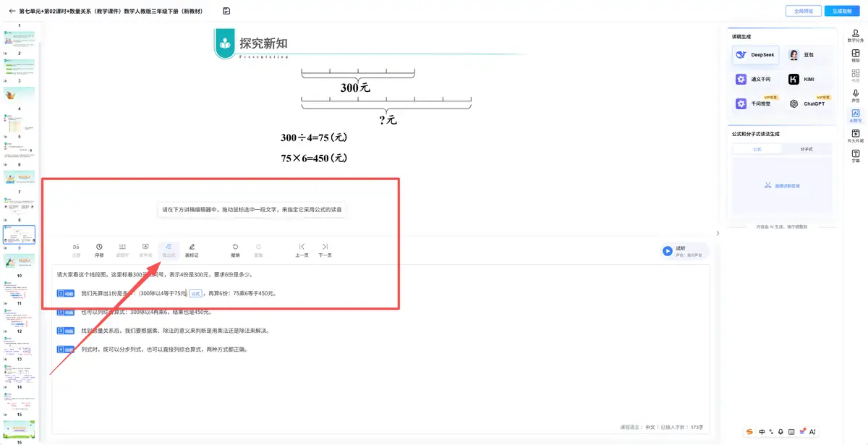868x445 pixels.
Task: Switch to the 公式 tab
Action: (757, 149)
